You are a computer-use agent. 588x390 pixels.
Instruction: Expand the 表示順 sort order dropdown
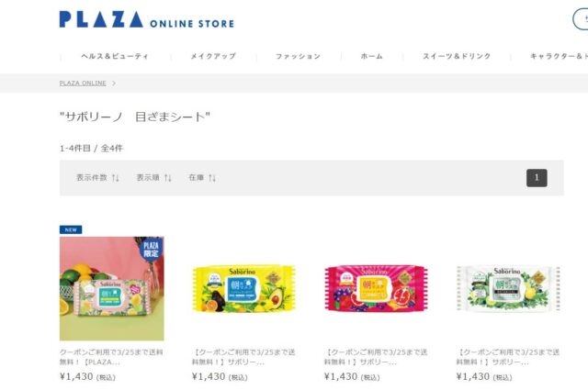tap(153, 178)
